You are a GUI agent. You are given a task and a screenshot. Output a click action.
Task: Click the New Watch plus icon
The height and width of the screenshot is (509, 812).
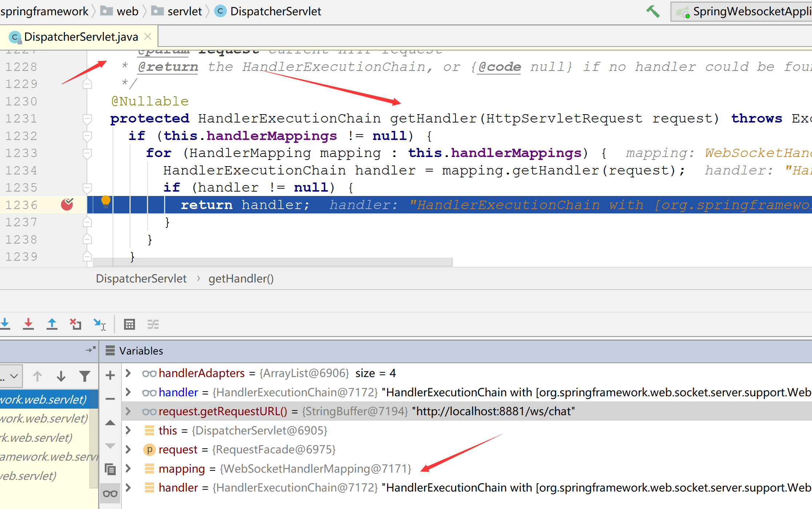point(110,375)
